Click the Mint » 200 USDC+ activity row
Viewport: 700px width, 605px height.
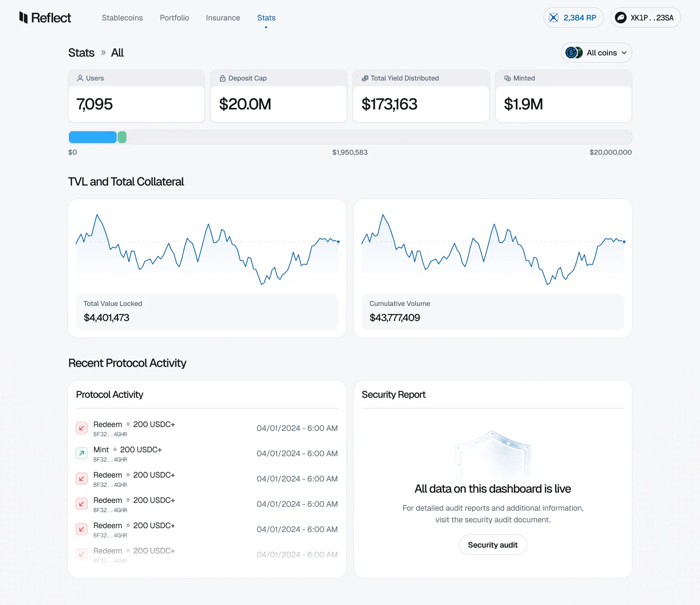pos(207,453)
